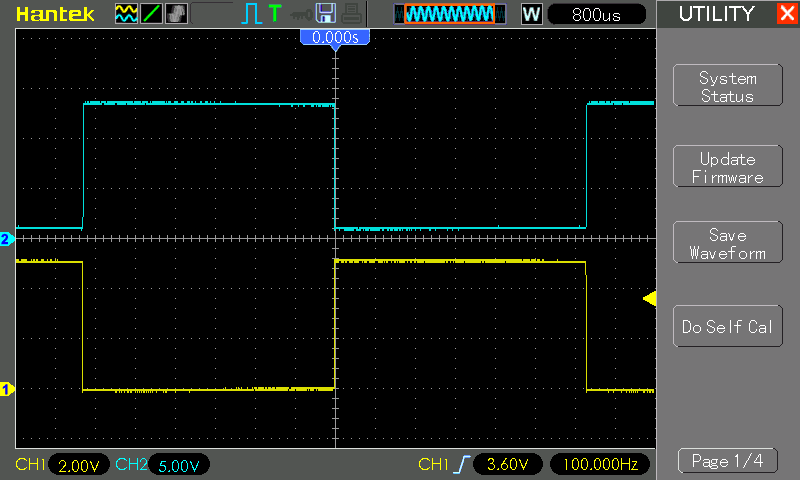Click the 800us timebase readout
Viewport: 800px width, 480px height.
[x=596, y=15]
